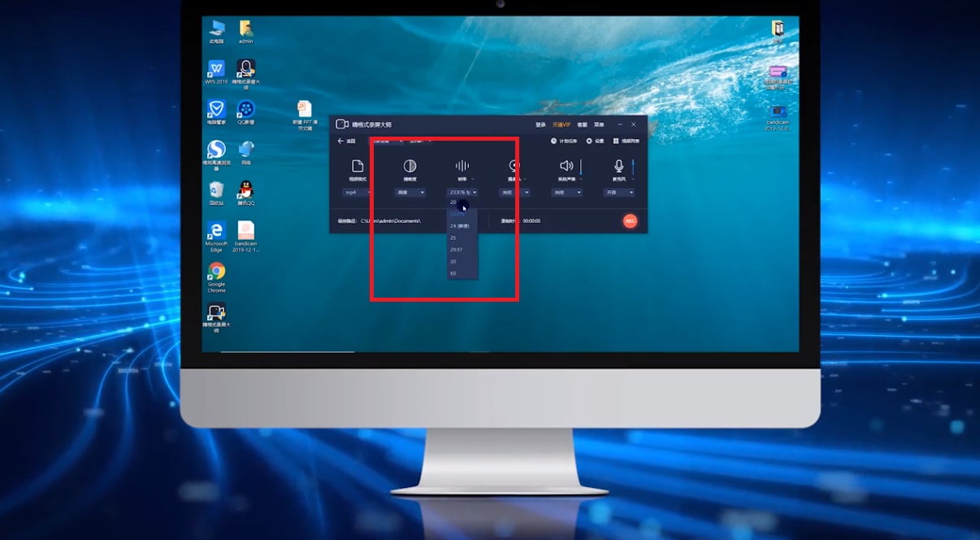Viewport: 980px width, 540px height.
Task: Minimize the recorder window
Action: pos(620,124)
